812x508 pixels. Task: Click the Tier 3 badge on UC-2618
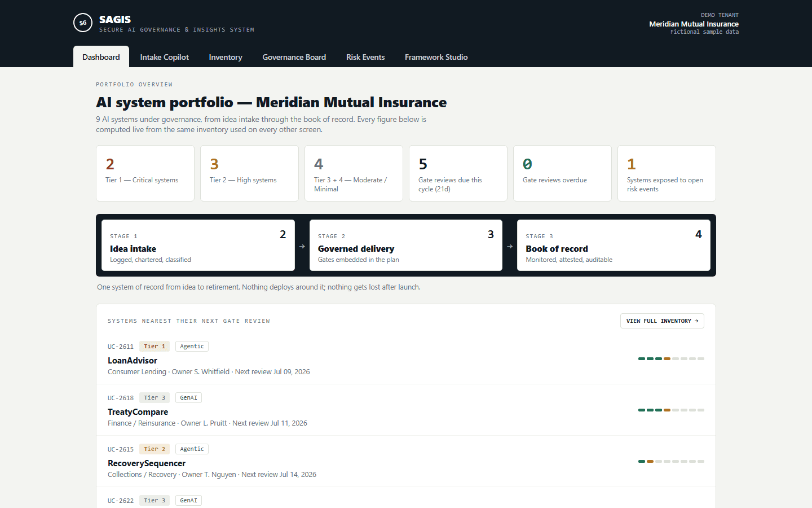pyautogui.click(x=155, y=397)
